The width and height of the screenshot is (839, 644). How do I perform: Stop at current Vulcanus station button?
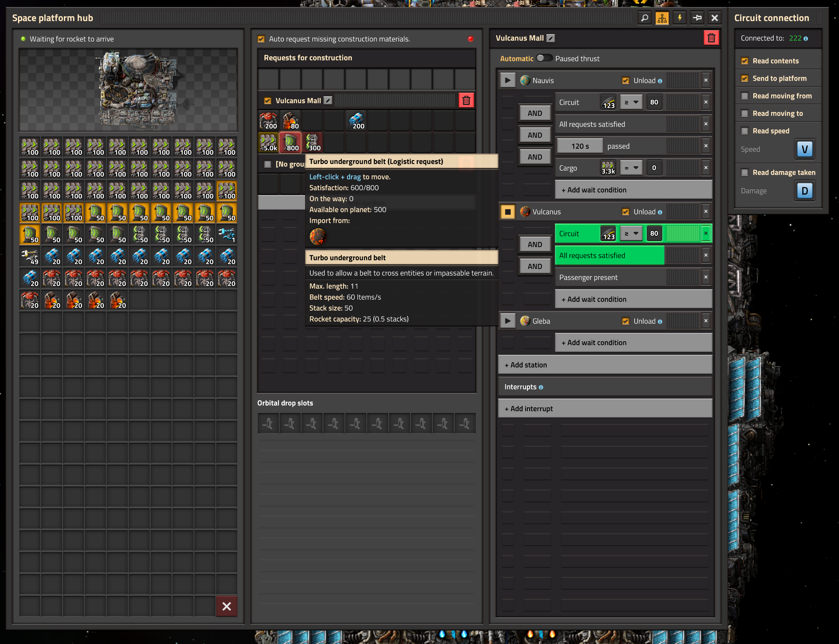tap(508, 212)
